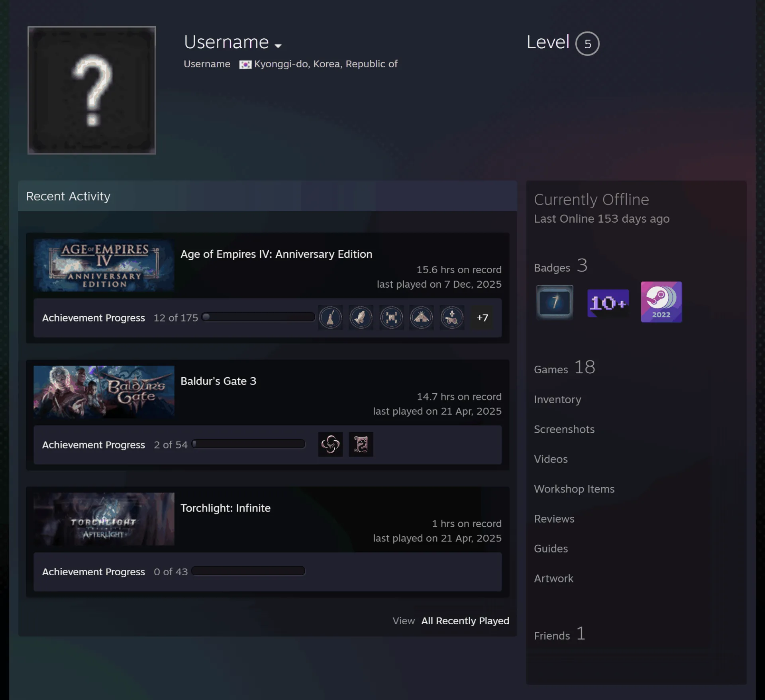This screenshot has height=700, width=765.
Task: Click the "2 of 54" achievement count
Action: pos(171,445)
